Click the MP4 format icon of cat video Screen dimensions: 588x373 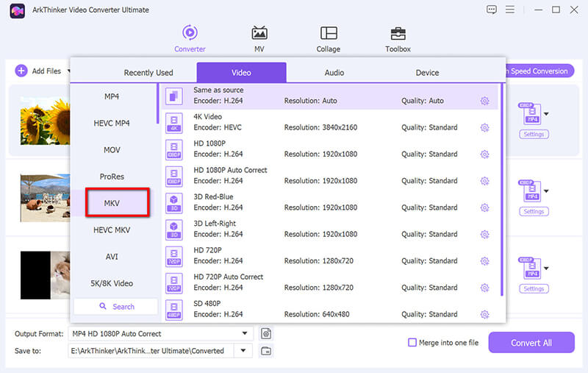click(530, 268)
